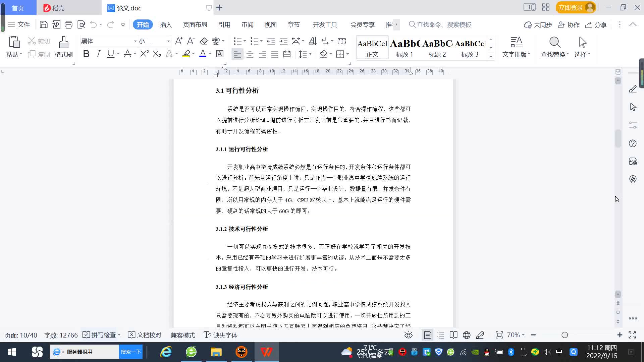Open the 插入 ribbon tab

tap(166, 25)
